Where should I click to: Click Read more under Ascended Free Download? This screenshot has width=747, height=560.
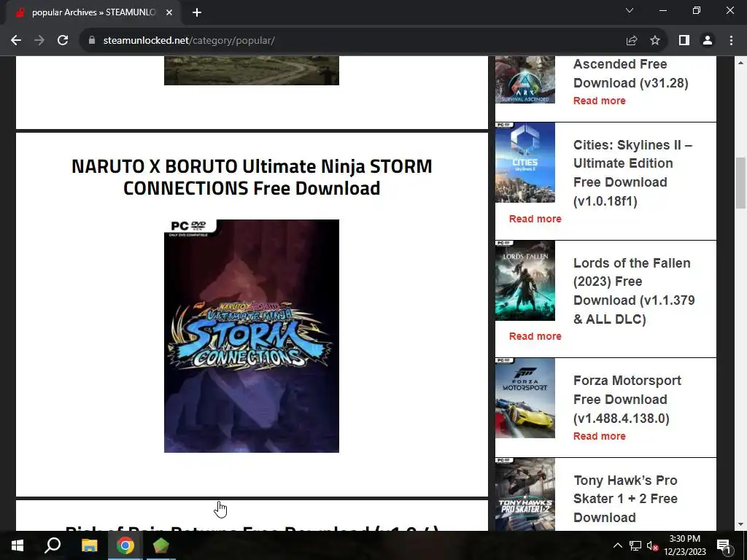600,101
